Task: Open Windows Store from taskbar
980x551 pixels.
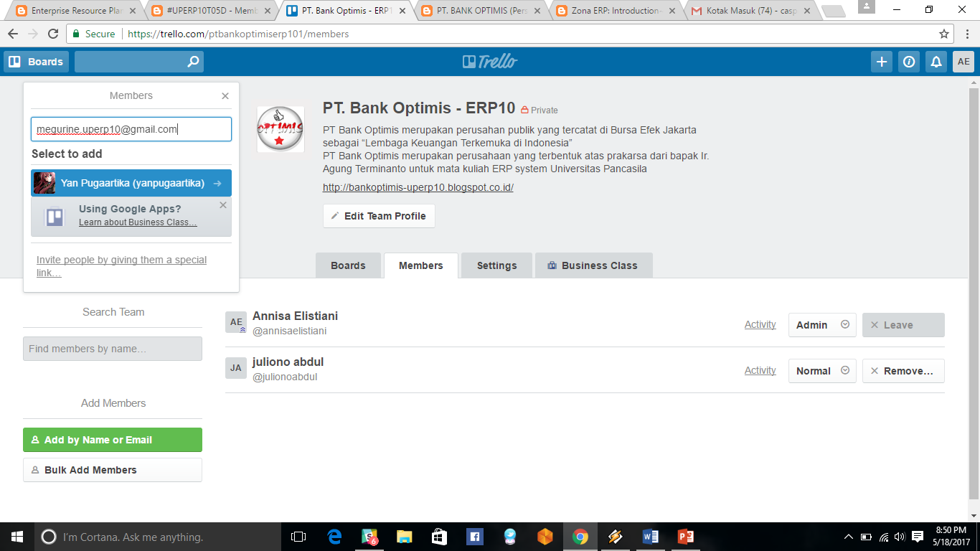Action: (x=440, y=537)
